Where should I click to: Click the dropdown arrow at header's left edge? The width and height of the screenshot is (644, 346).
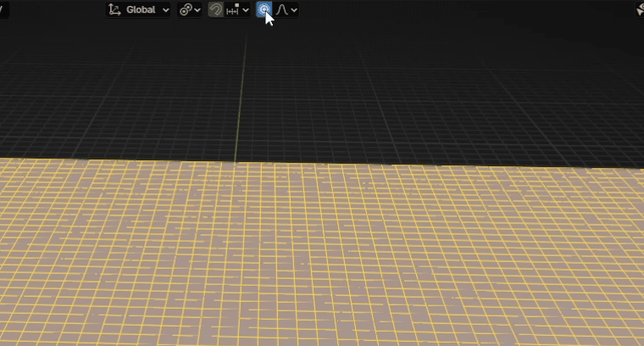pyautogui.click(x=3, y=10)
